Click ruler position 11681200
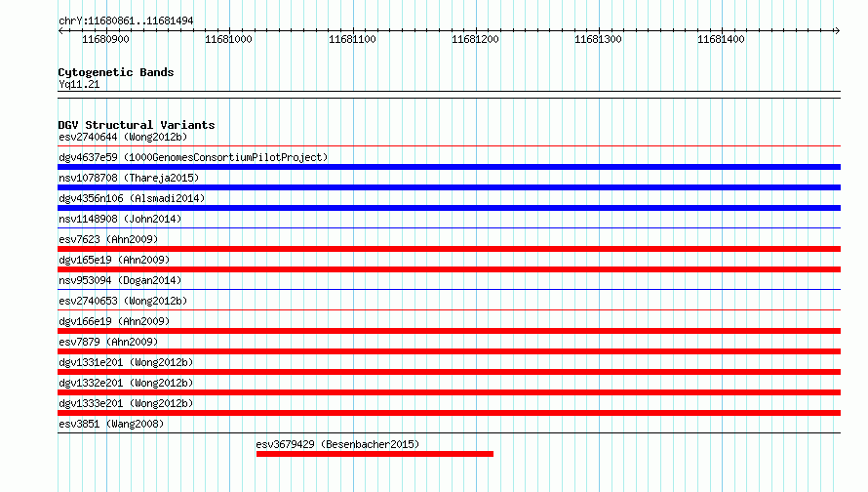Viewport: 868px width, 492px height. (x=476, y=39)
